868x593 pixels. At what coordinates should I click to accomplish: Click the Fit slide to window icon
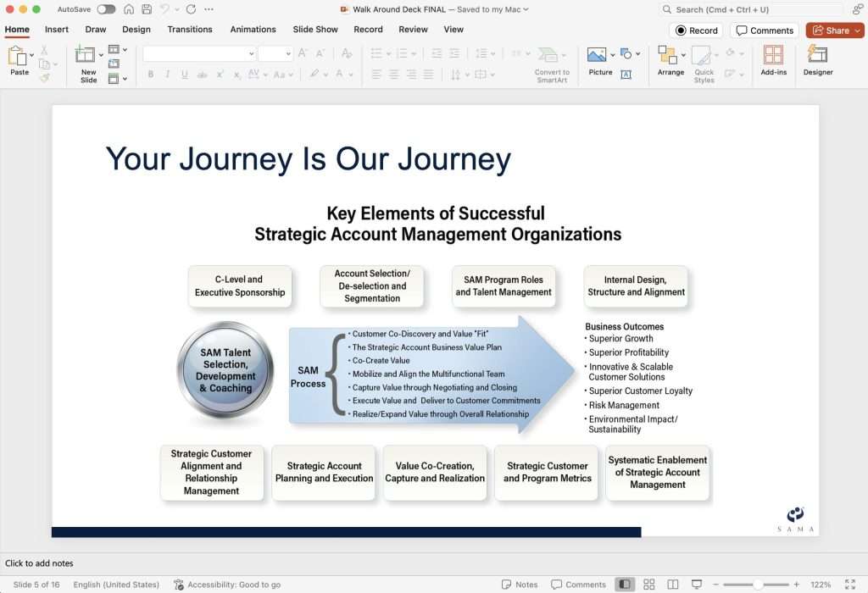pos(850,585)
